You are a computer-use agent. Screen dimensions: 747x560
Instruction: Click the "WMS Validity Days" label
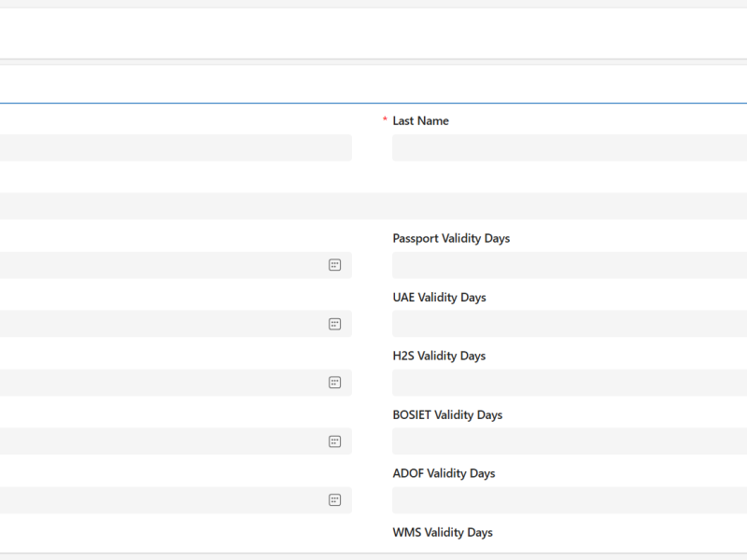443,533
